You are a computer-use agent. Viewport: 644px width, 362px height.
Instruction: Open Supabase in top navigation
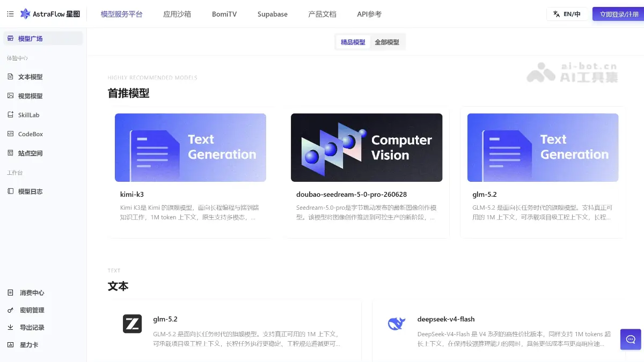pyautogui.click(x=273, y=14)
